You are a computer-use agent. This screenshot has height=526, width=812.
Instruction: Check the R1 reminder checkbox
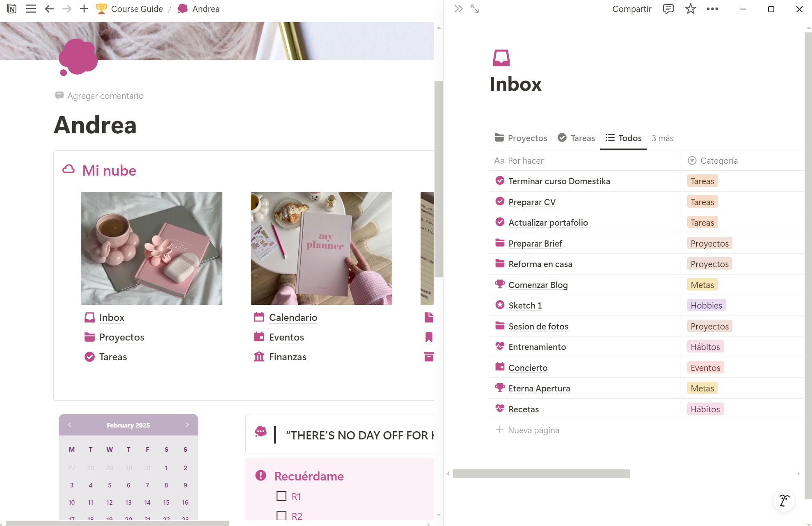[x=281, y=496]
